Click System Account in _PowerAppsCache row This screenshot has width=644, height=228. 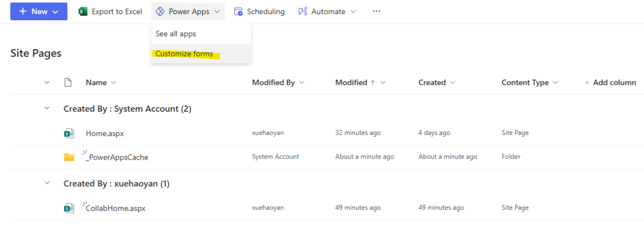point(276,157)
